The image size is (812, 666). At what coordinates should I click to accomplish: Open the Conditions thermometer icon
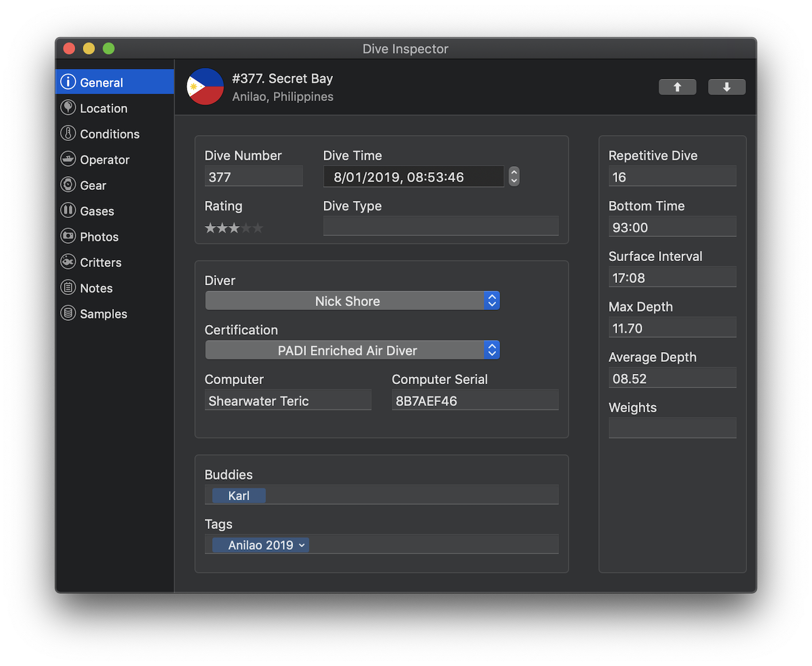(x=68, y=133)
